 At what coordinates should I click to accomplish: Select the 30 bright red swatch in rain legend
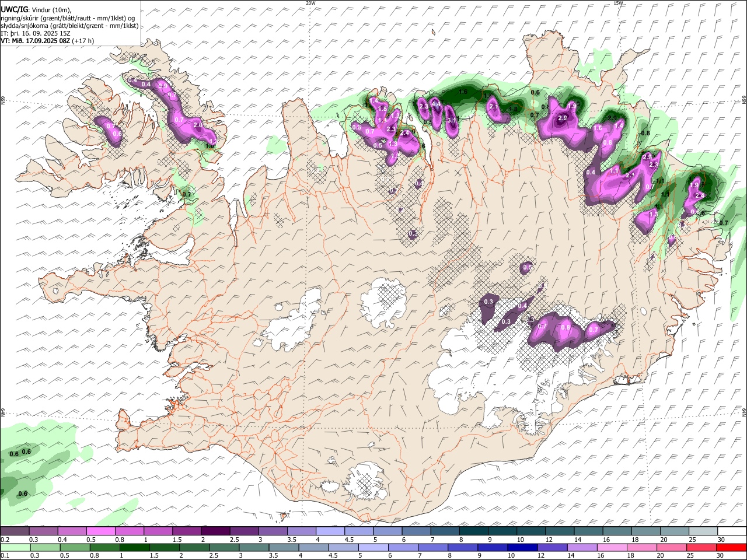(x=732, y=548)
